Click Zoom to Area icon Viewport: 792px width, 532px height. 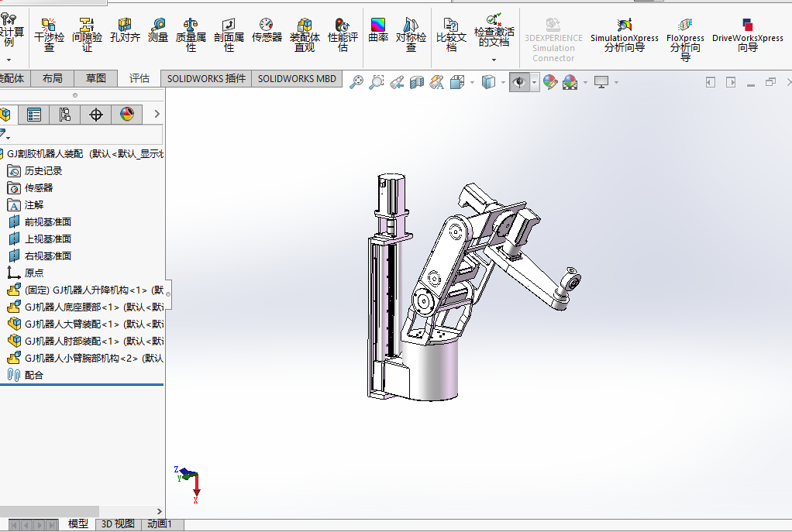tap(377, 82)
